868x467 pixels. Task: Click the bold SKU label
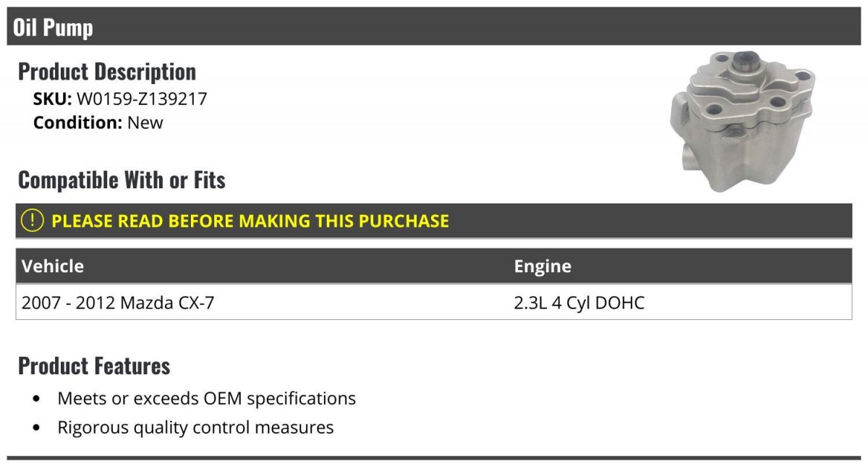click(52, 99)
